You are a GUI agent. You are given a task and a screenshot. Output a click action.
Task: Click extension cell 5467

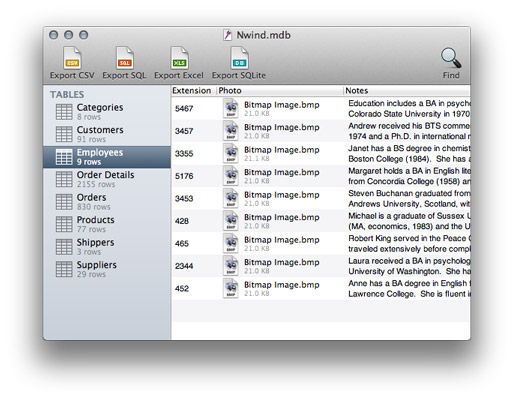(184, 109)
